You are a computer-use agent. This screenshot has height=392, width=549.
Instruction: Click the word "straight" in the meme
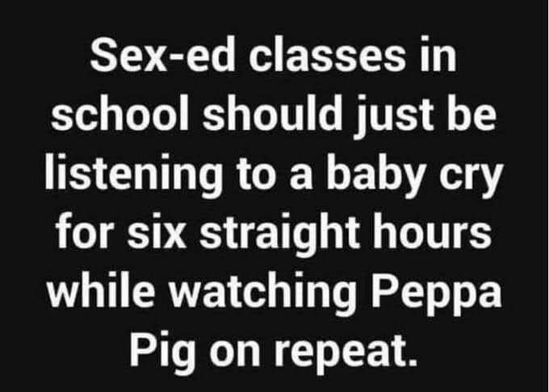point(279,234)
